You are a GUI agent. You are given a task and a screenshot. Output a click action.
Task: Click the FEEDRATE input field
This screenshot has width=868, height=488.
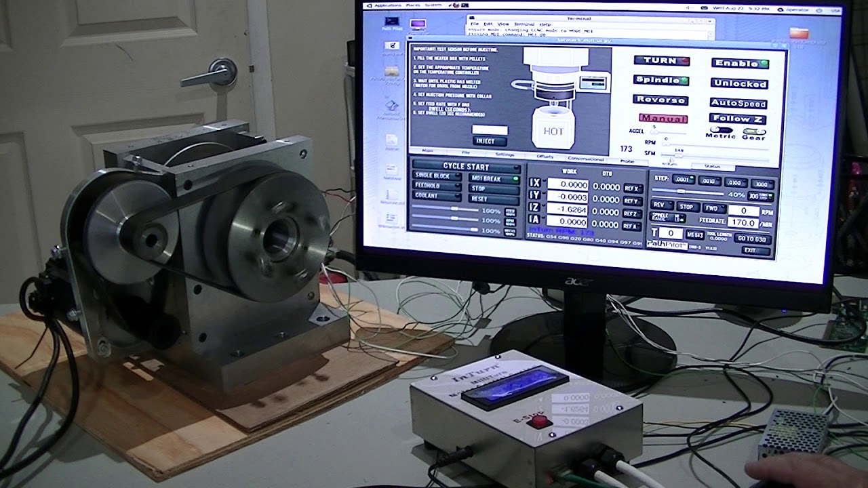point(743,222)
